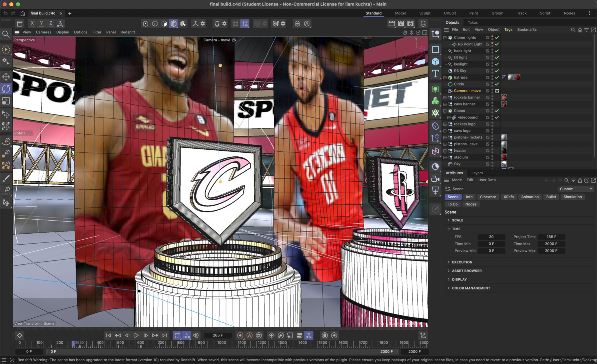
Task: Select the Animation attribute button
Action: (x=530, y=197)
